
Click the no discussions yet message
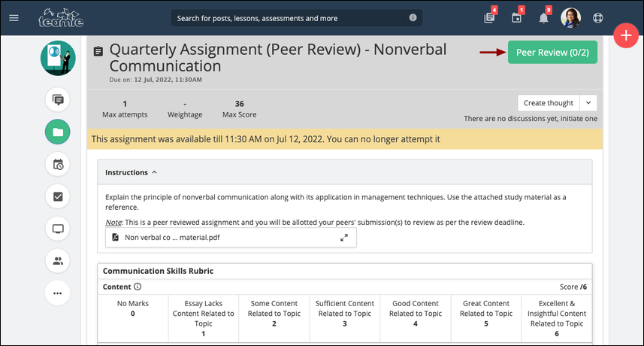pyautogui.click(x=531, y=118)
